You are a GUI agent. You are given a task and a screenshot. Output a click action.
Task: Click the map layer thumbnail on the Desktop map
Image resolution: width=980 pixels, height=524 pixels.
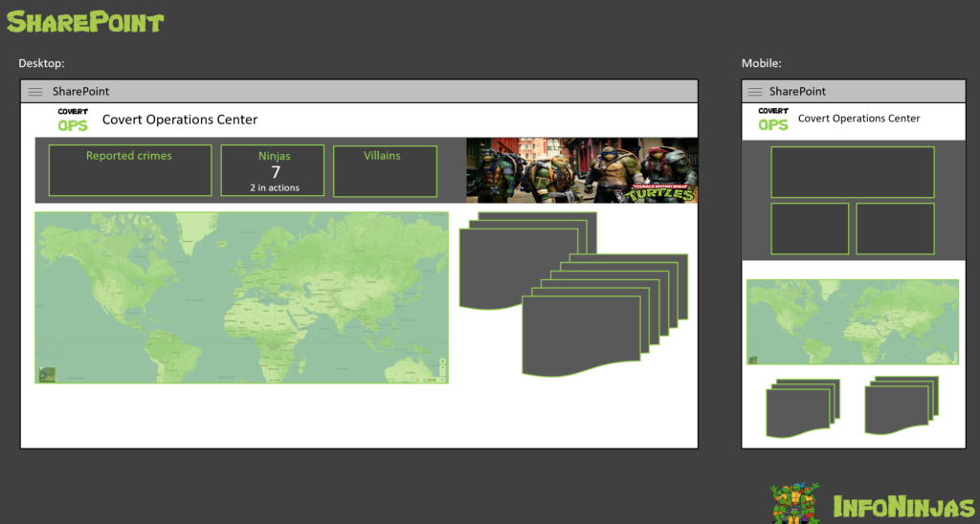coord(48,374)
